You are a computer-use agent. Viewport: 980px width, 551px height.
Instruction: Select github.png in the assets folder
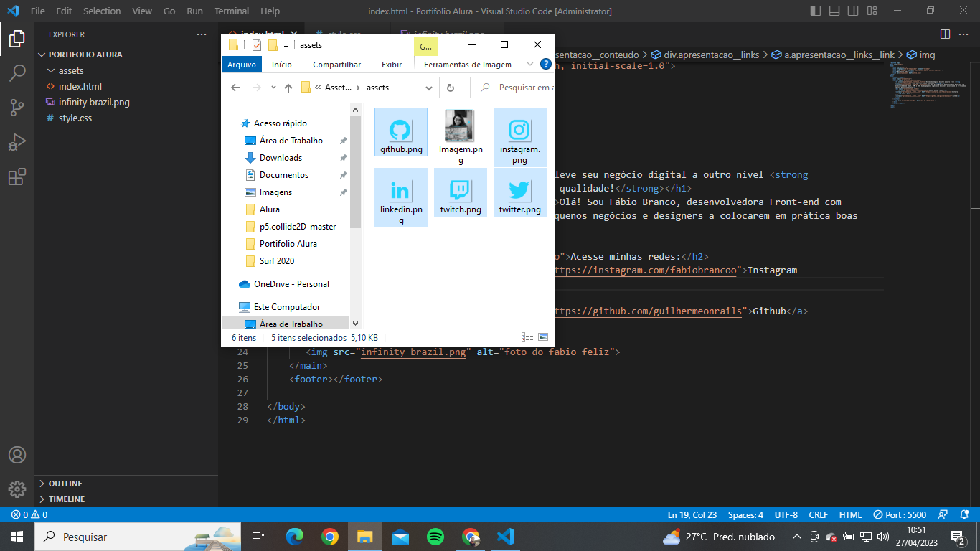click(401, 131)
